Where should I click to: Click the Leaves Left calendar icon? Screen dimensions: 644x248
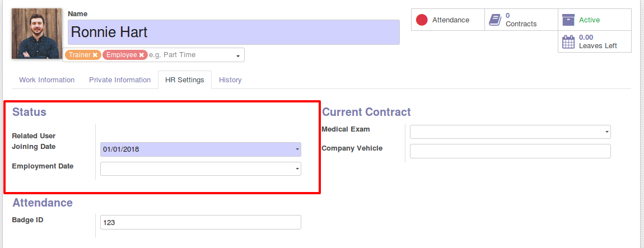pyautogui.click(x=568, y=41)
